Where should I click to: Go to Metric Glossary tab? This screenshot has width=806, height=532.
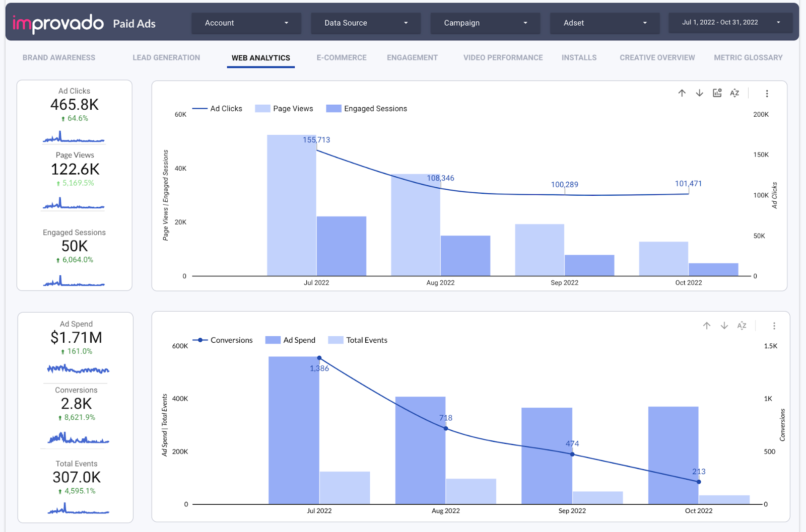click(x=748, y=58)
